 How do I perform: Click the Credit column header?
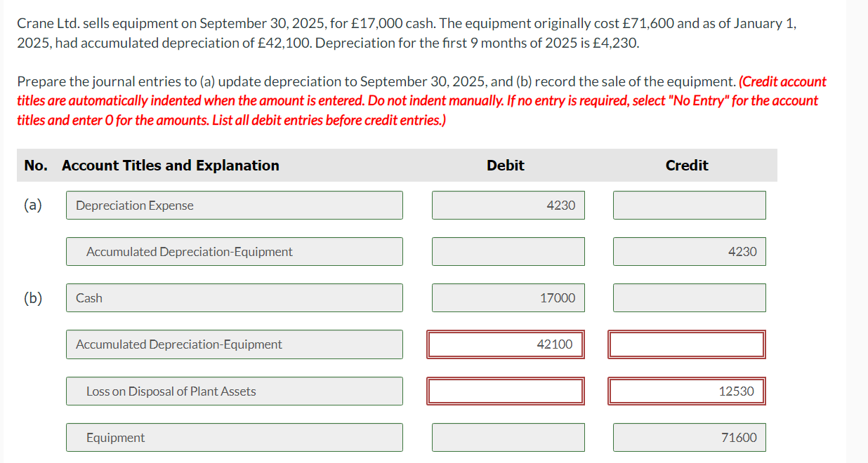click(687, 166)
